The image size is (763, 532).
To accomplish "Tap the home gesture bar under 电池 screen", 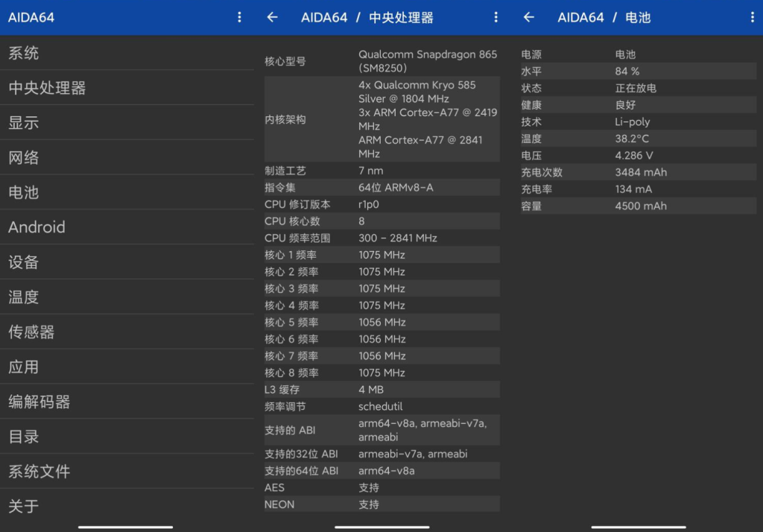I will [639, 527].
